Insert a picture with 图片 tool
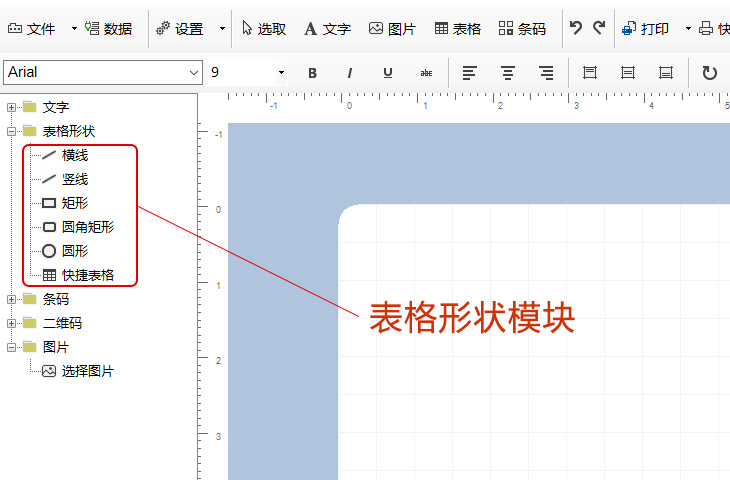Image resolution: width=730 pixels, height=480 pixels. (392, 29)
